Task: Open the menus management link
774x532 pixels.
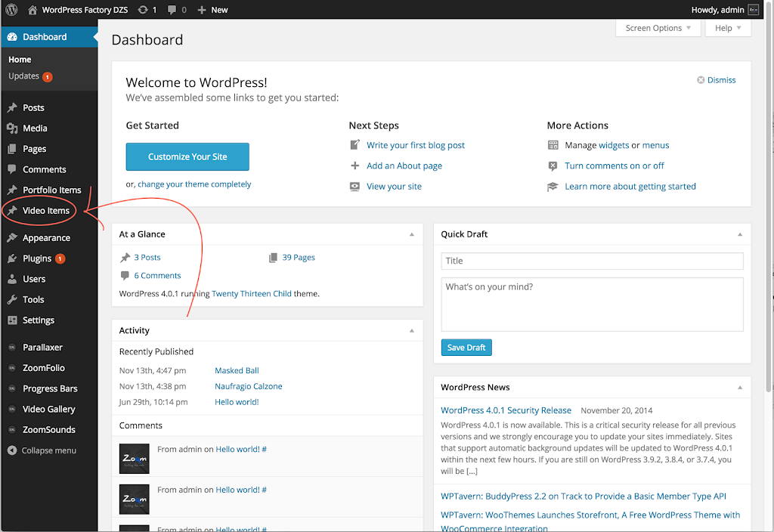Action: pyautogui.click(x=655, y=145)
